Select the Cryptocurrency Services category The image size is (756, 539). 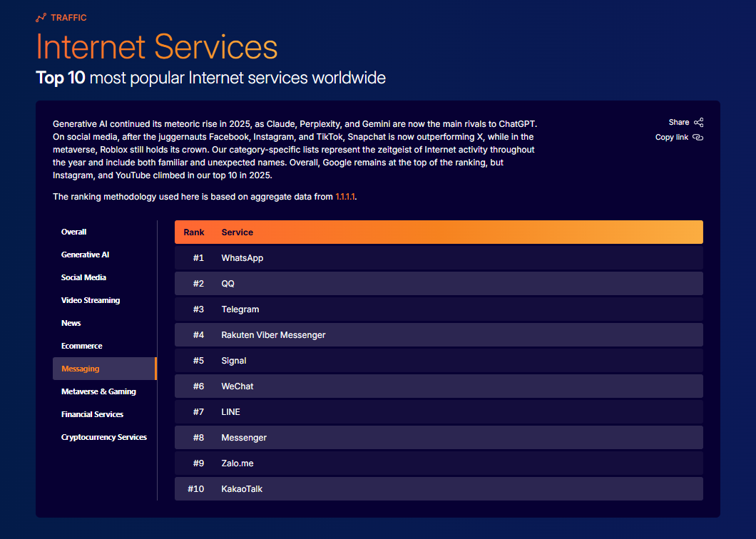point(104,437)
